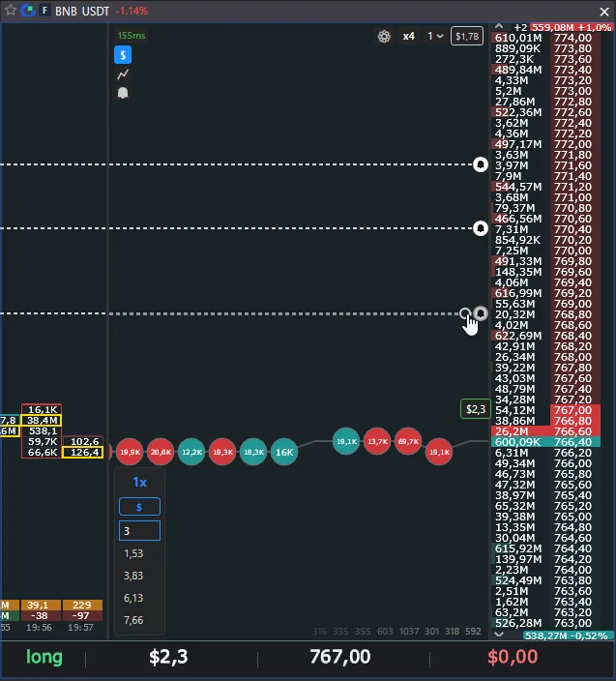The image size is (616, 681).
Task: Click the $0,00 PnL value
Action: coord(513,657)
